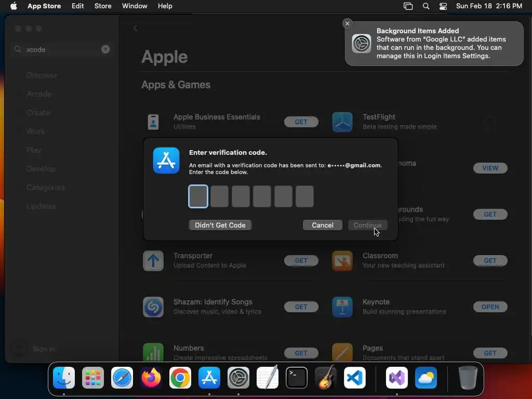Open the Background Items Added notification

[x=434, y=44]
